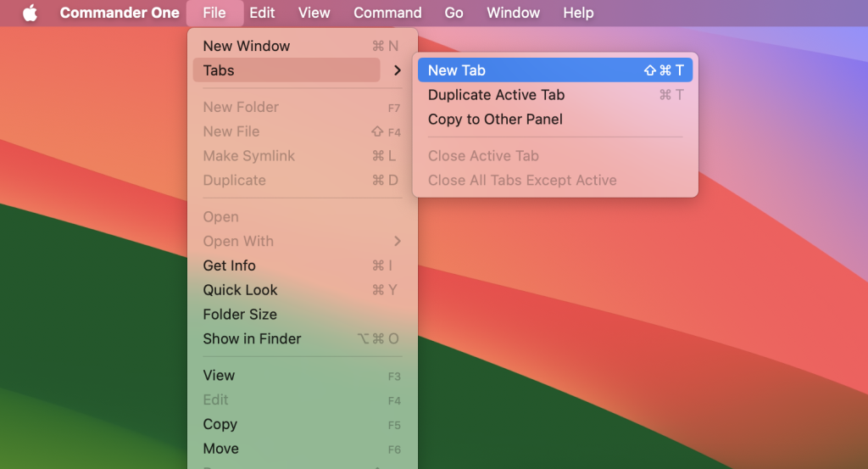The height and width of the screenshot is (469, 868).
Task: Open the Window menu
Action: [513, 13]
